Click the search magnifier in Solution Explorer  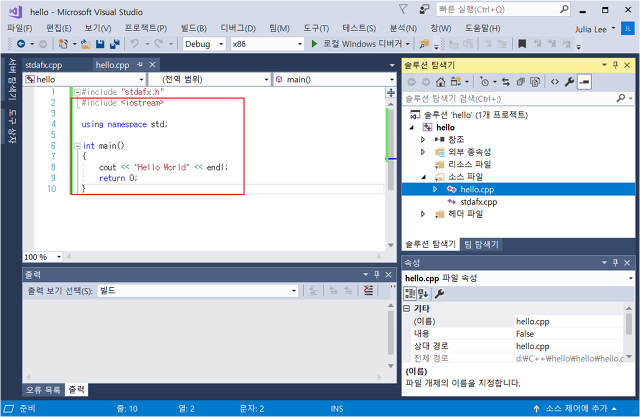point(620,98)
